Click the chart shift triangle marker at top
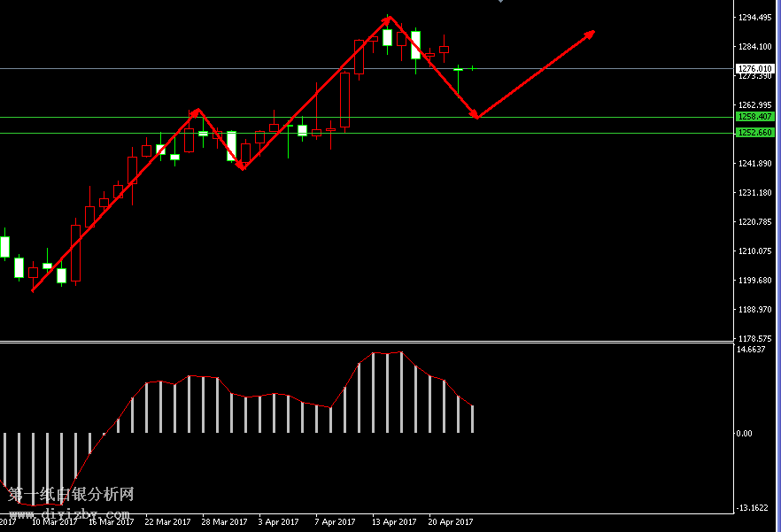781x532 pixels. pos(501,2)
